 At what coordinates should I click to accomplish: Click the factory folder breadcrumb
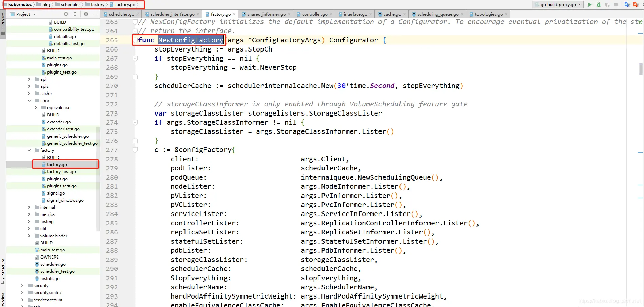click(98, 5)
